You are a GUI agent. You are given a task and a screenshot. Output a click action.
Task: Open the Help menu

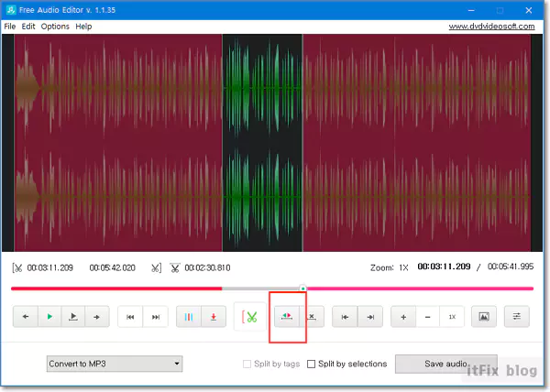(x=83, y=27)
